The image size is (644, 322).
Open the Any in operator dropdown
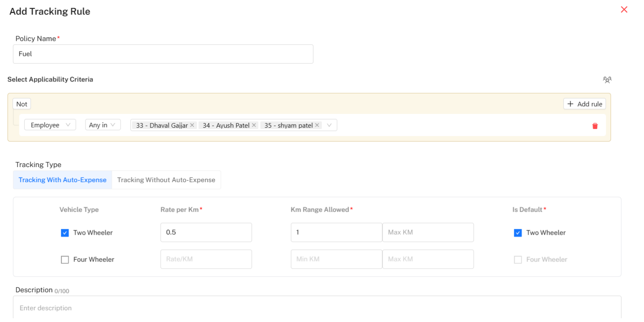click(x=103, y=125)
